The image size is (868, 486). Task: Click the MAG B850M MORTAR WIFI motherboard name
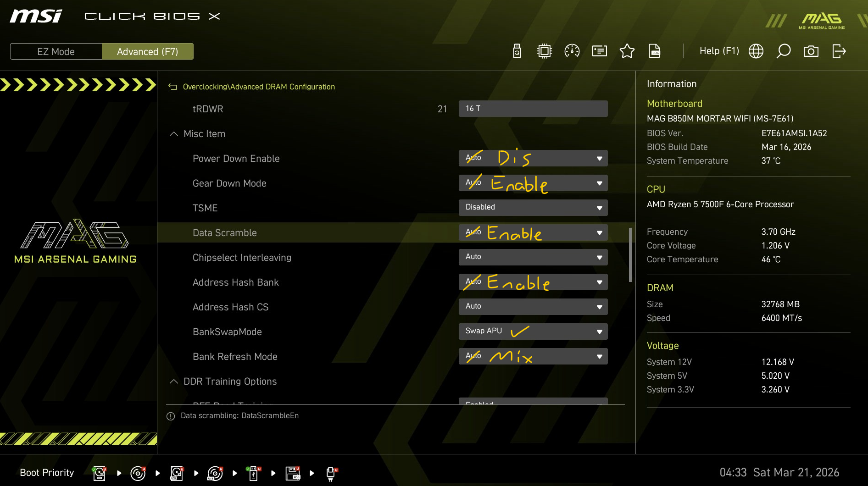pos(720,119)
